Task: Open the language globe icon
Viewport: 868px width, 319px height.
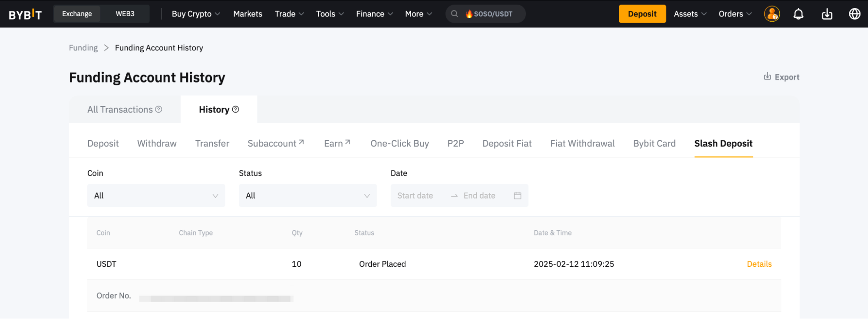Action: tap(854, 14)
